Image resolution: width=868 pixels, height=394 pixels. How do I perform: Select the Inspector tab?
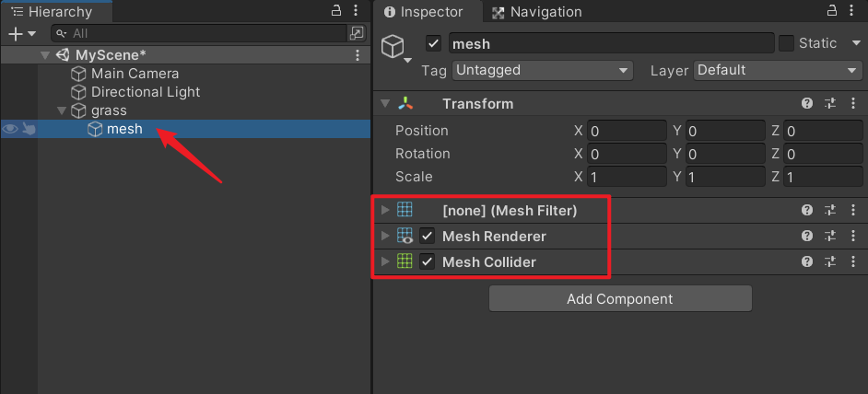pos(422,12)
